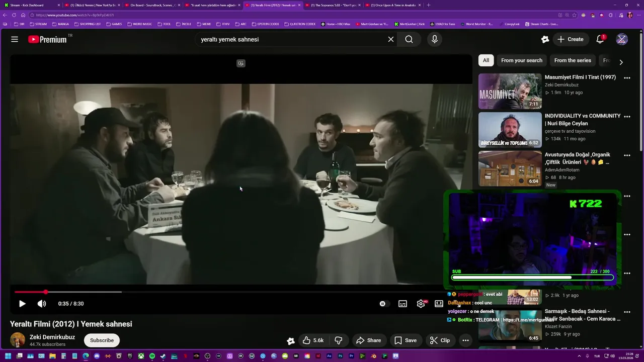
Task: Toggle subtitles/closed captions
Action: (x=403, y=304)
